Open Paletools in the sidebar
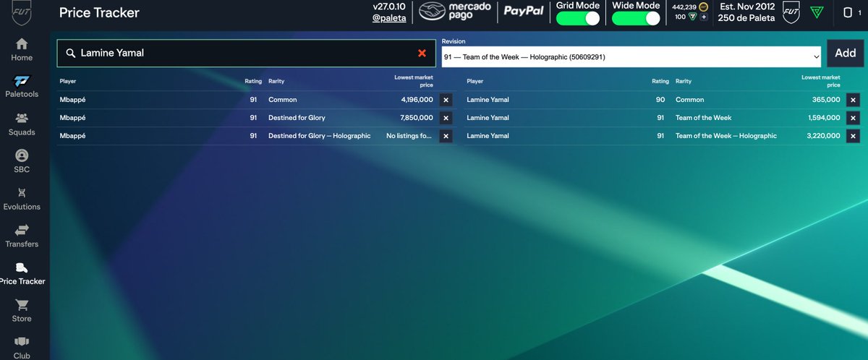Image resolution: width=868 pixels, height=360 pixels. click(x=22, y=87)
